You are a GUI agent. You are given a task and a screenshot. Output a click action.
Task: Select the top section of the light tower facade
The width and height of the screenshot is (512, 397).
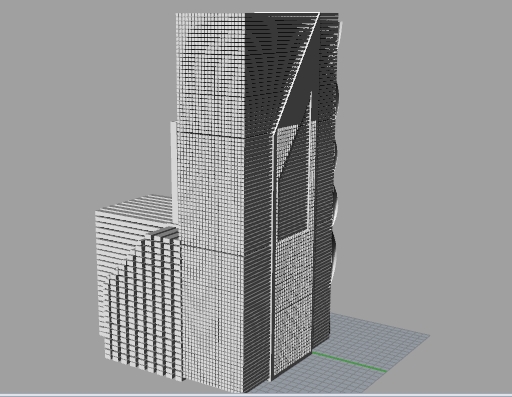click(x=212, y=73)
